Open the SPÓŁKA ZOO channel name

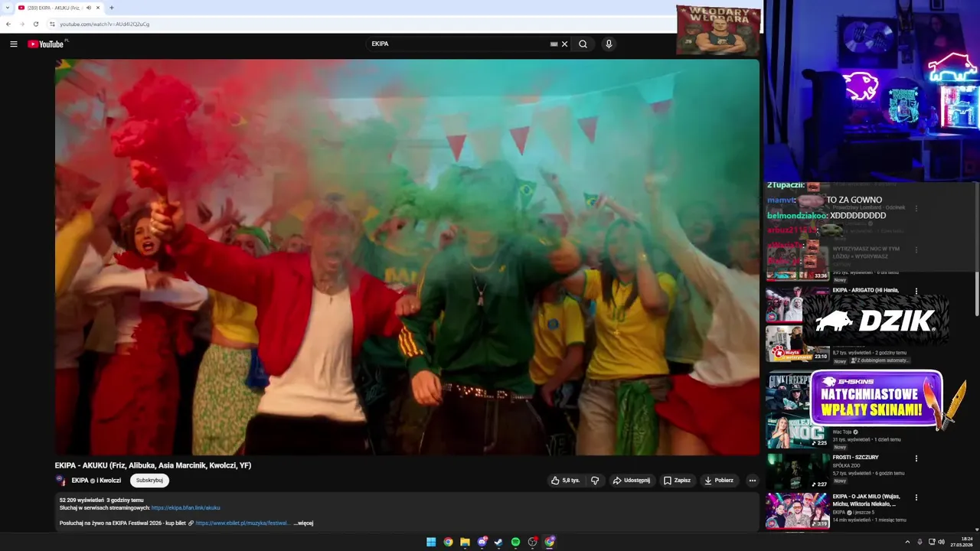848,465
